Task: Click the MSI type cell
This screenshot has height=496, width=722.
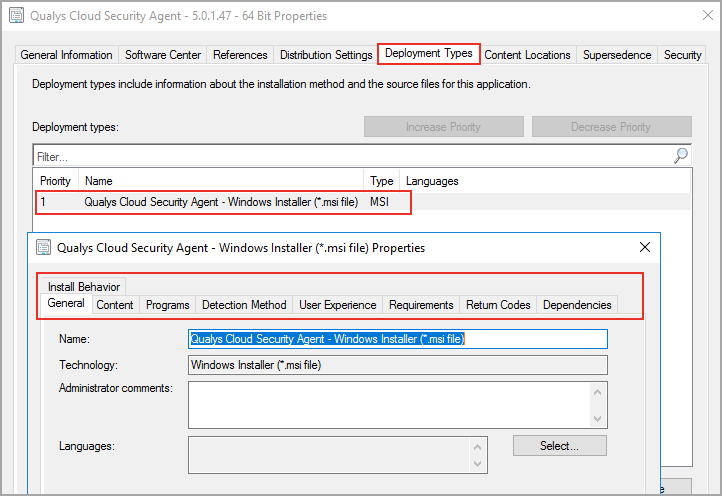Action: point(379,202)
